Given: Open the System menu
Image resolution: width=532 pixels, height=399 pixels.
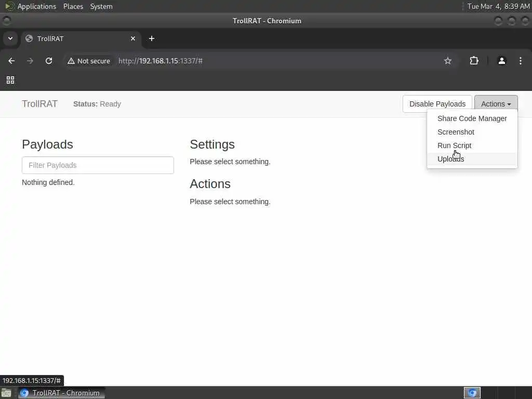Looking at the screenshot, I should [101, 6].
